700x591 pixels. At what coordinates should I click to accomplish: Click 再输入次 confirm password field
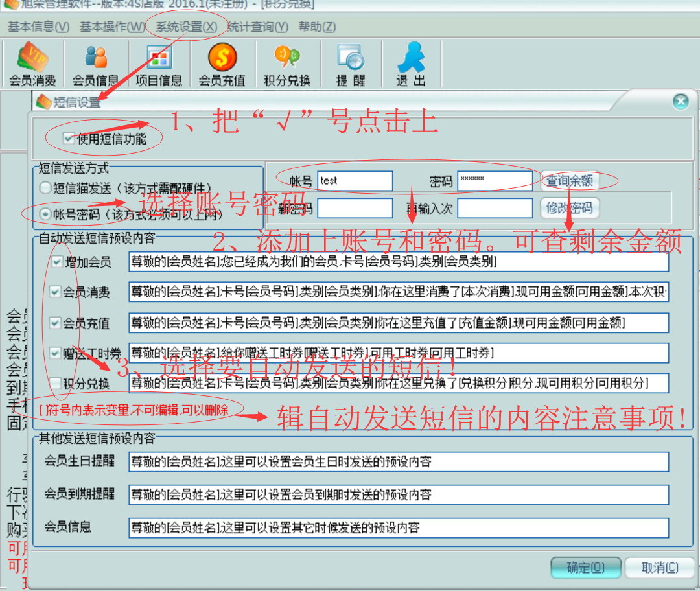(x=495, y=208)
